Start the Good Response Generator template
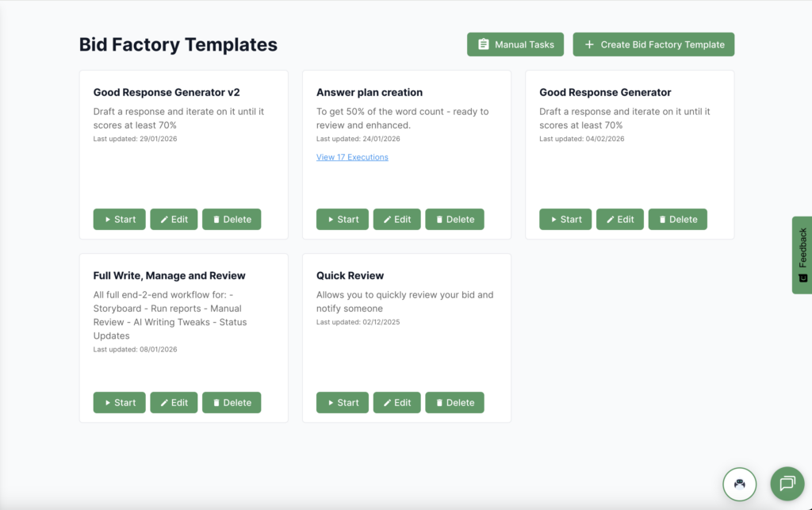 pos(565,220)
